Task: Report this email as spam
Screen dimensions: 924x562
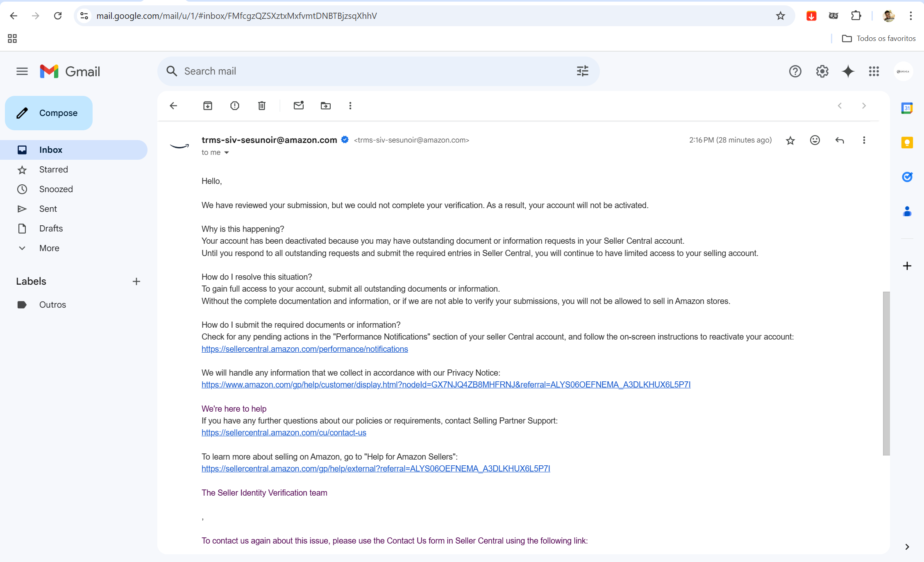Action: tap(235, 106)
